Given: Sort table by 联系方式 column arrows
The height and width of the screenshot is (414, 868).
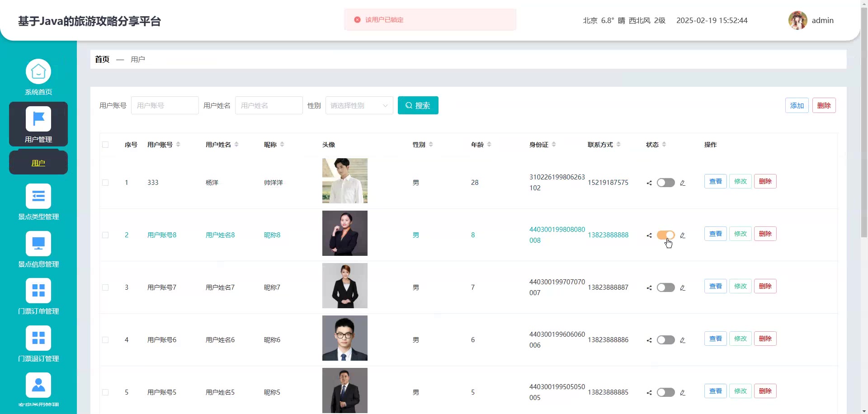Looking at the screenshot, I should (618, 145).
